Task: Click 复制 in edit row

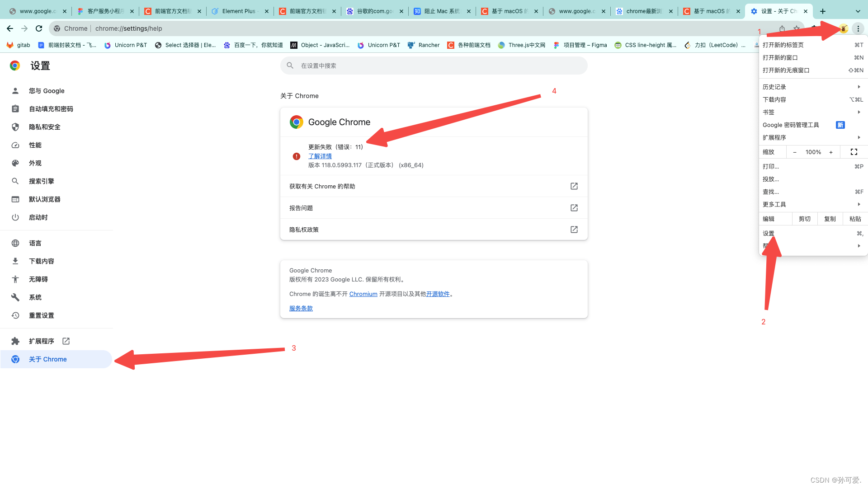Action: [830, 219]
